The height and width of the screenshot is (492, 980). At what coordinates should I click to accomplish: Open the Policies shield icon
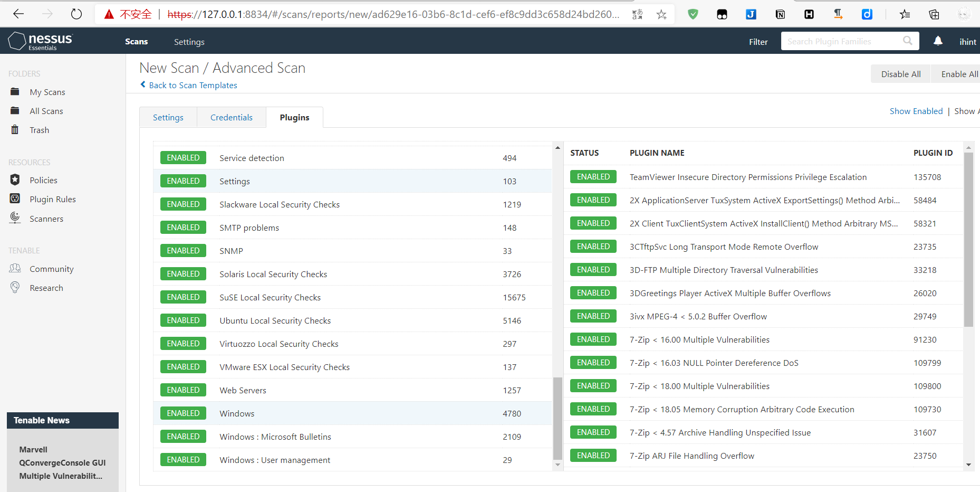tap(15, 180)
